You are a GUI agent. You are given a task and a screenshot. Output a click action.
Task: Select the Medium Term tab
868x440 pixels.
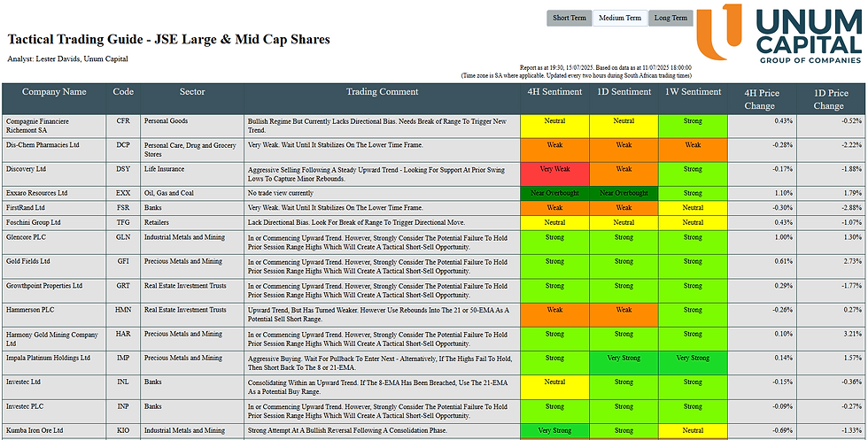coord(619,18)
